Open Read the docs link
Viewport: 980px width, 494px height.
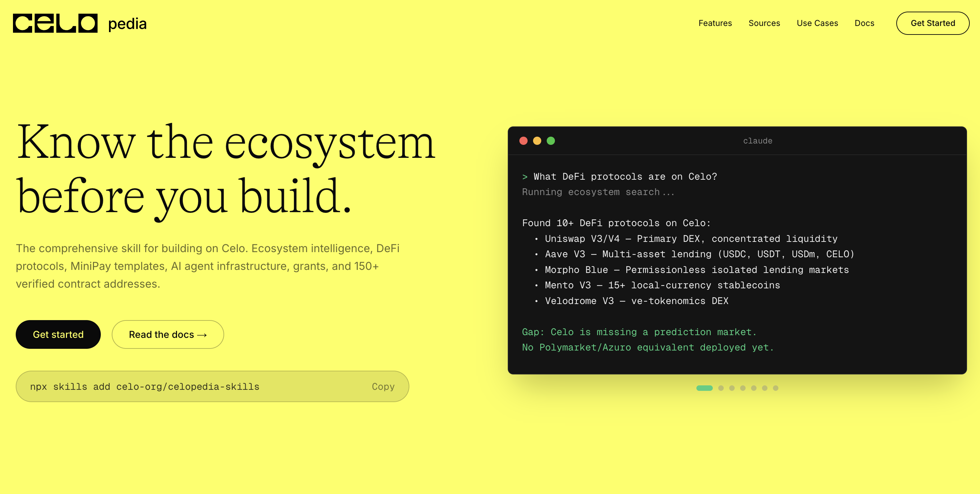168,334
